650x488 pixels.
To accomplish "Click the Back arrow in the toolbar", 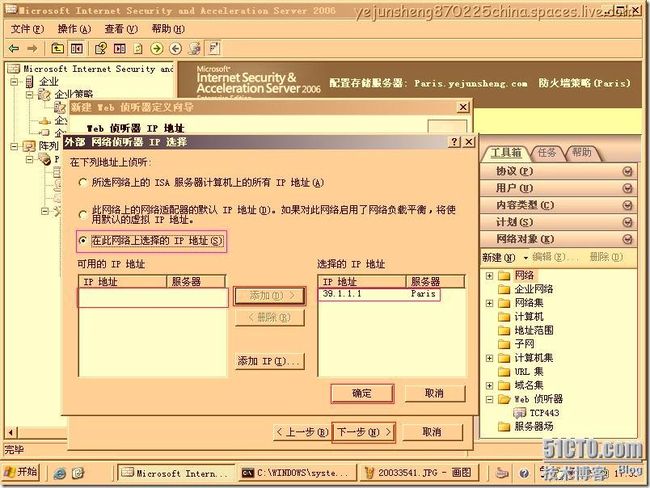I will [14, 49].
